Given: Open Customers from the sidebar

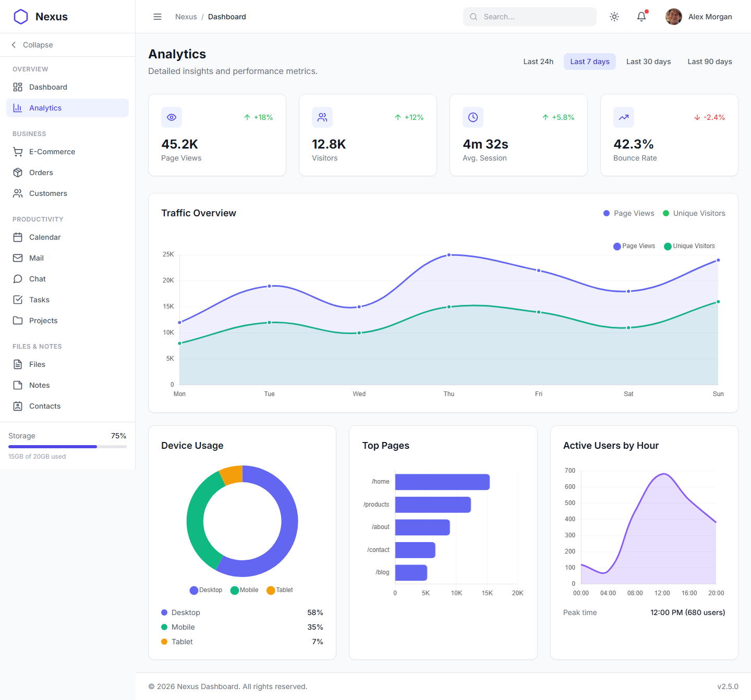Looking at the screenshot, I should [67, 193].
